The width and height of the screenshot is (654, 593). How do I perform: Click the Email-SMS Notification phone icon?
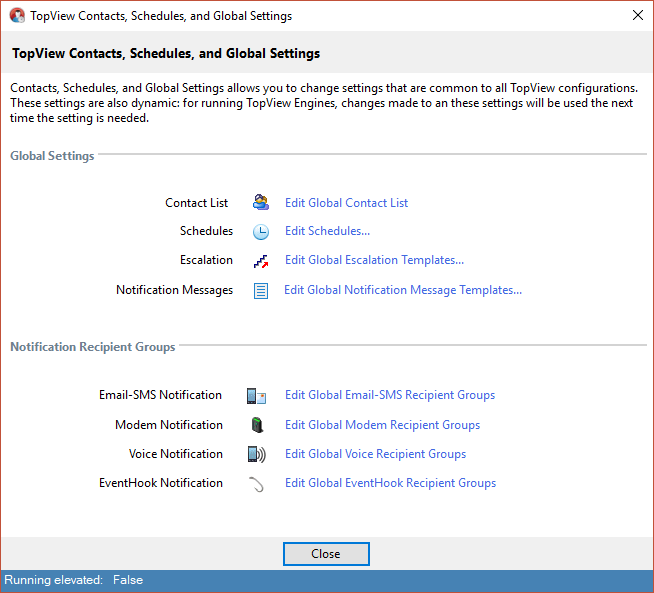coord(256,396)
